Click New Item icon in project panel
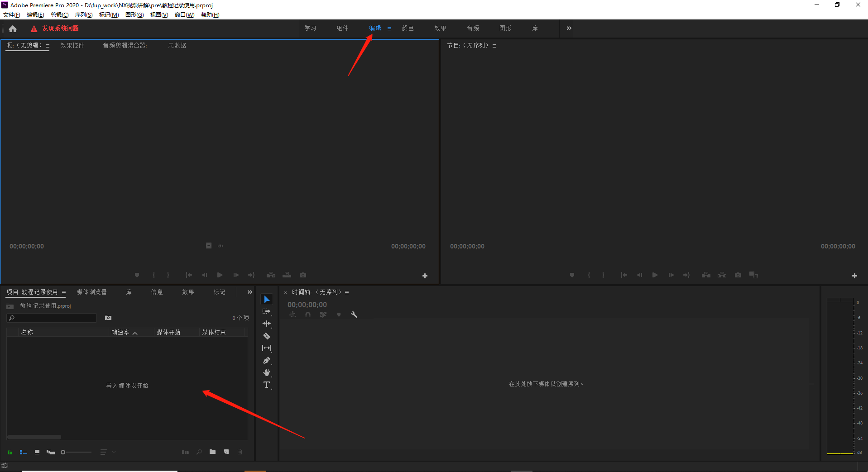This screenshot has width=868, height=472. point(226,452)
